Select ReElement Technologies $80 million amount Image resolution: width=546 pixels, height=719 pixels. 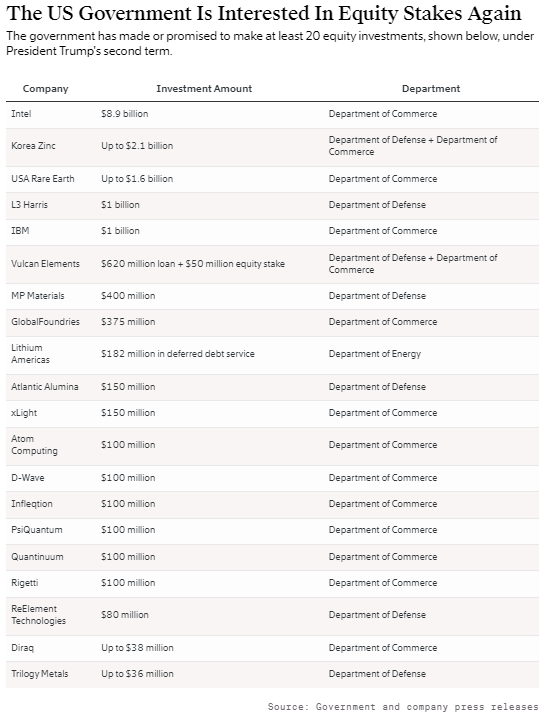click(x=125, y=615)
